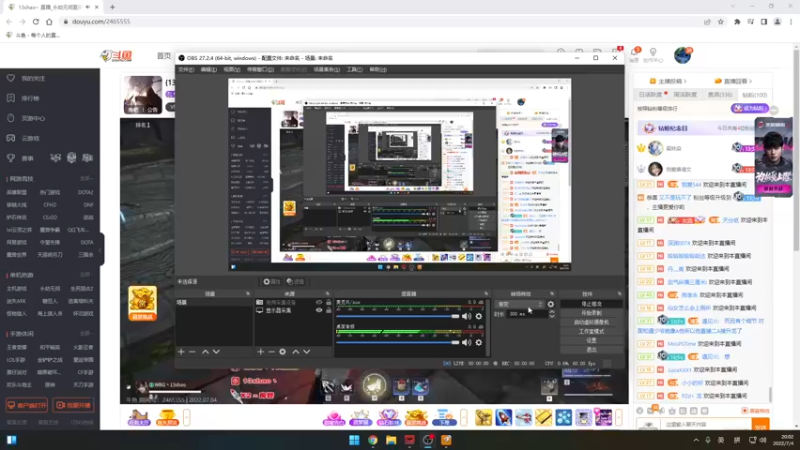This screenshot has height=450, width=800.
Task: Open Chrome icon on Windows taskbar
Action: (373, 440)
